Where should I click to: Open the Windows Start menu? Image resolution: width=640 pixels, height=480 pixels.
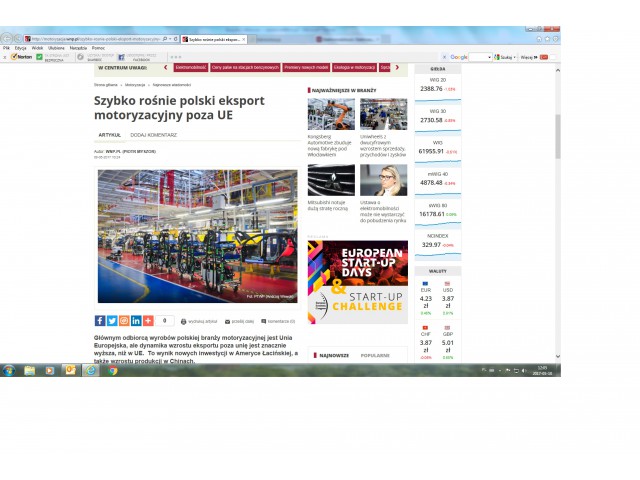[x=8, y=370]
